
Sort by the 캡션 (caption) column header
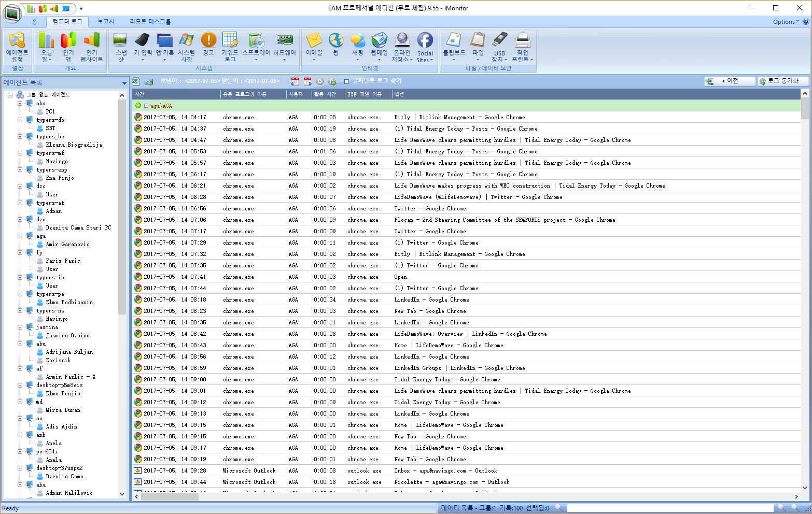tap(596, 94)
